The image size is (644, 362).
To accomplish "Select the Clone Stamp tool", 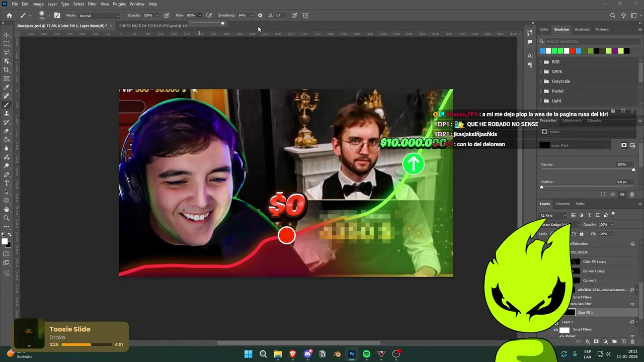I will (x=7, y=114).
